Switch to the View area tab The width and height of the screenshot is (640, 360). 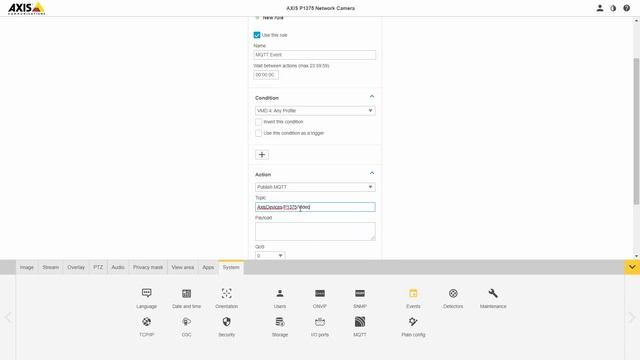(x=182, y=267)
